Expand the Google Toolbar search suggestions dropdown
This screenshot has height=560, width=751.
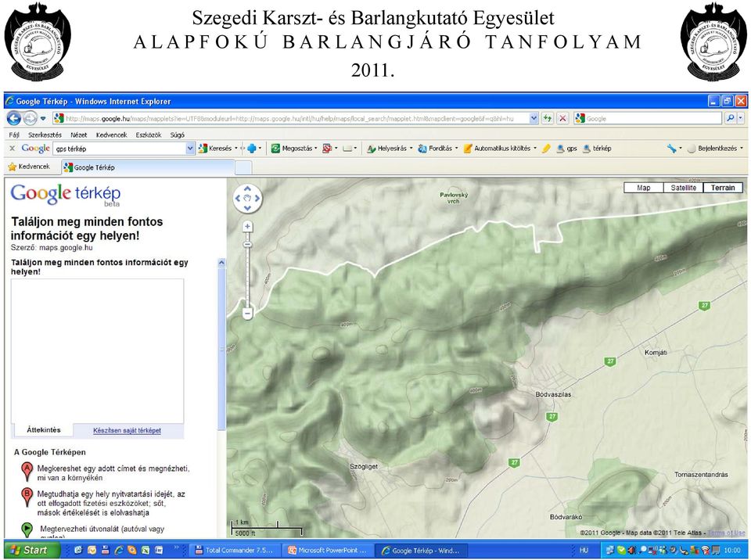190,149
